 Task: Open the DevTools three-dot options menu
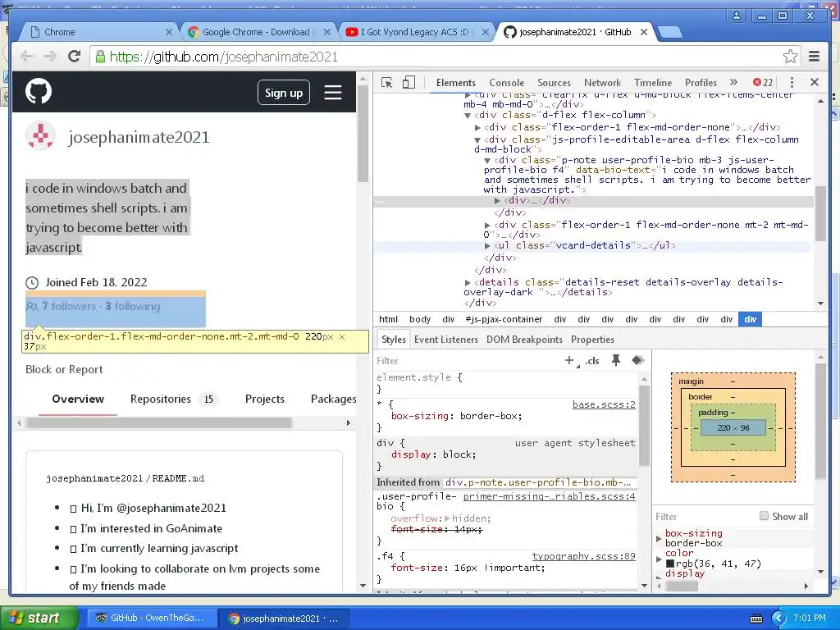pyautogui.click(x=792, y=83)
